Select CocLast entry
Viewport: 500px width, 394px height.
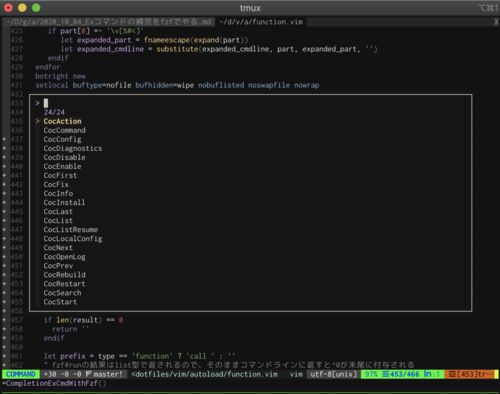58,212
